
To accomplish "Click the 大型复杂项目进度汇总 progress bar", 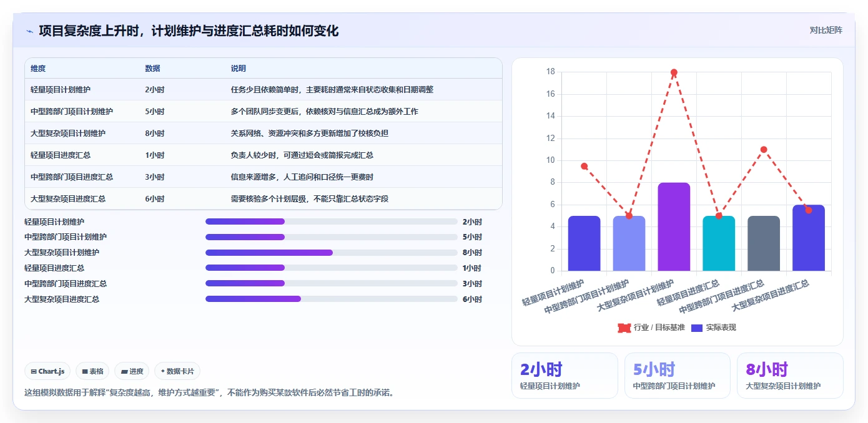I will (332, 299).
